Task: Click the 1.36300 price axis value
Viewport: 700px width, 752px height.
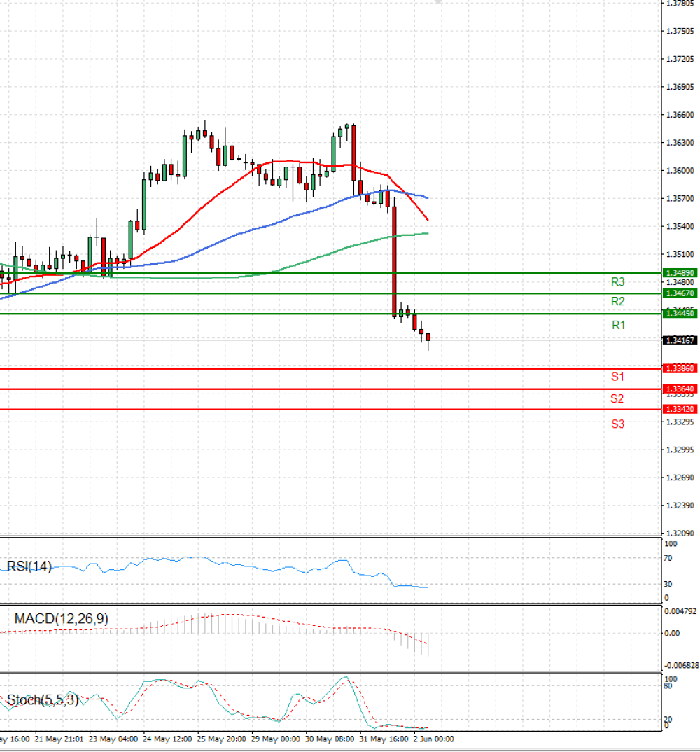Action: pos(680,142)
